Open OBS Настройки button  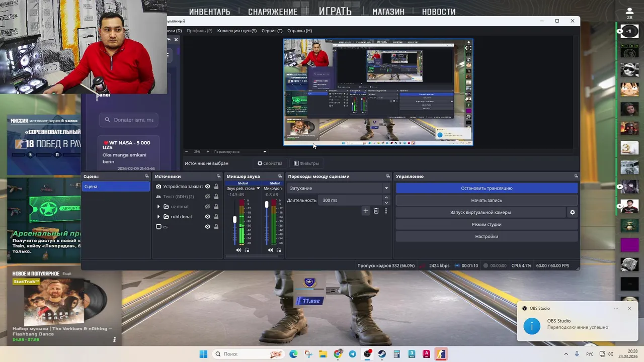(x=487, y=236)
